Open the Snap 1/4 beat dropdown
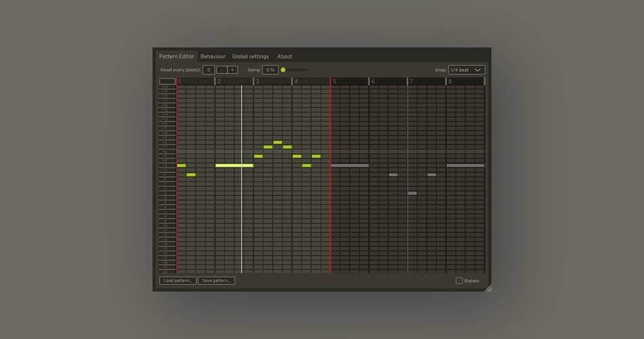644x339 pixels. 466,70
